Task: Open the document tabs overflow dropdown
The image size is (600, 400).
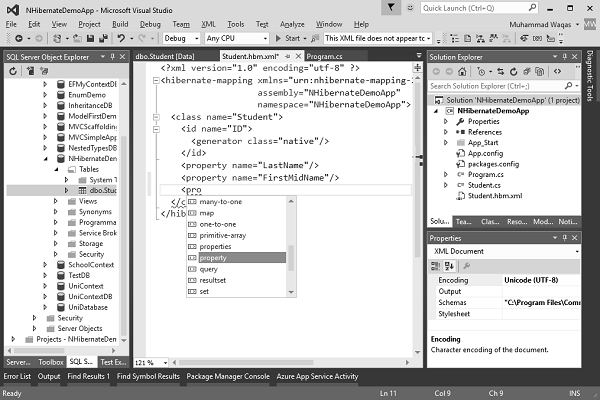Action: pyautogui.click(x=419, y=56)
